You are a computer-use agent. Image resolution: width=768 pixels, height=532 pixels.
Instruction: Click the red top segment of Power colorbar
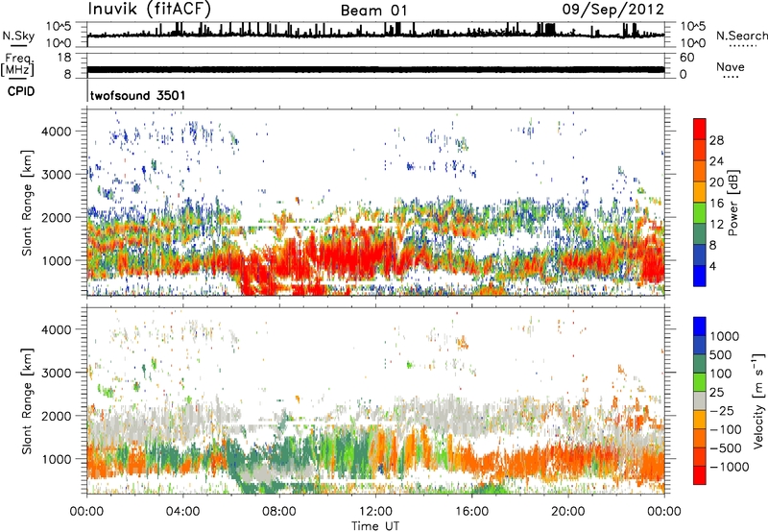[700, 130]
